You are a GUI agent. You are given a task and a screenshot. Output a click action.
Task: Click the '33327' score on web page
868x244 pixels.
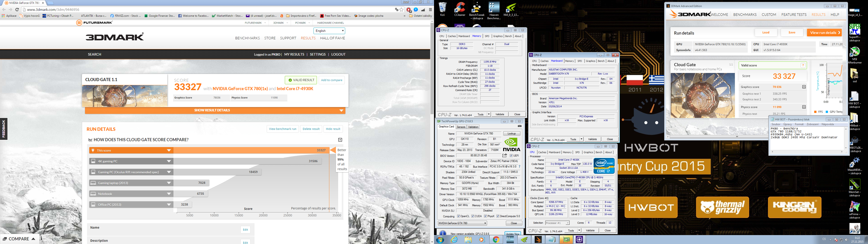click(188, 87)
